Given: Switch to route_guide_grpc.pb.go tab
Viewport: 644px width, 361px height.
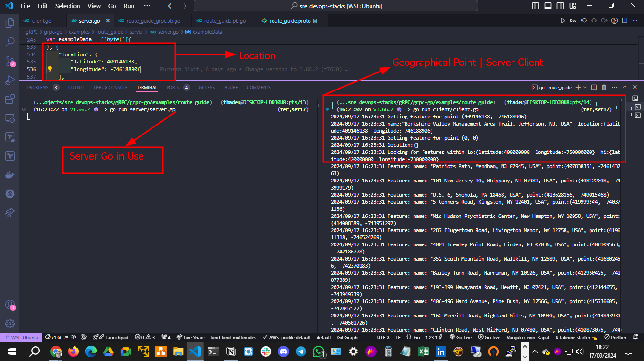Looking at the screenshot, I should pyautogui.click(x=154, y=21).
